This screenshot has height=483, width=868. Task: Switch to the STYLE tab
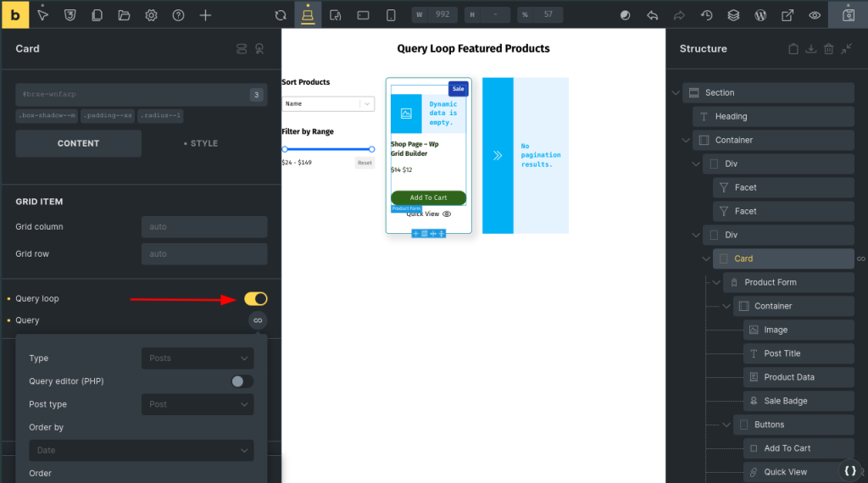click(x=203, y=143)
